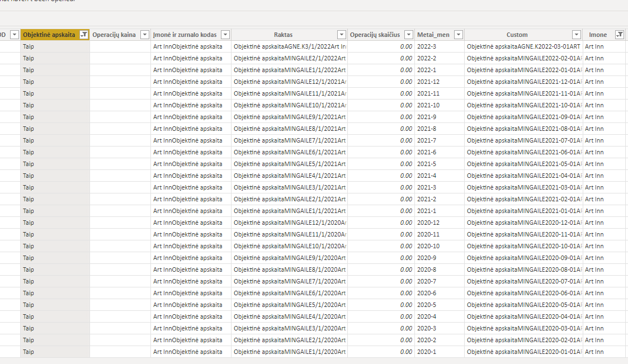Click the Metai_men cell 2021-12

point(440,82)
